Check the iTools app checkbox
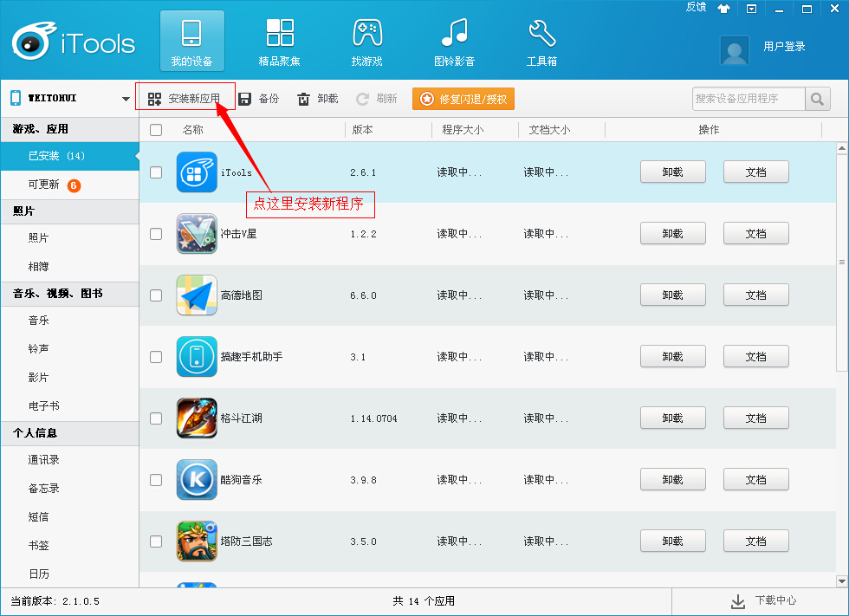 click(156, 172)
